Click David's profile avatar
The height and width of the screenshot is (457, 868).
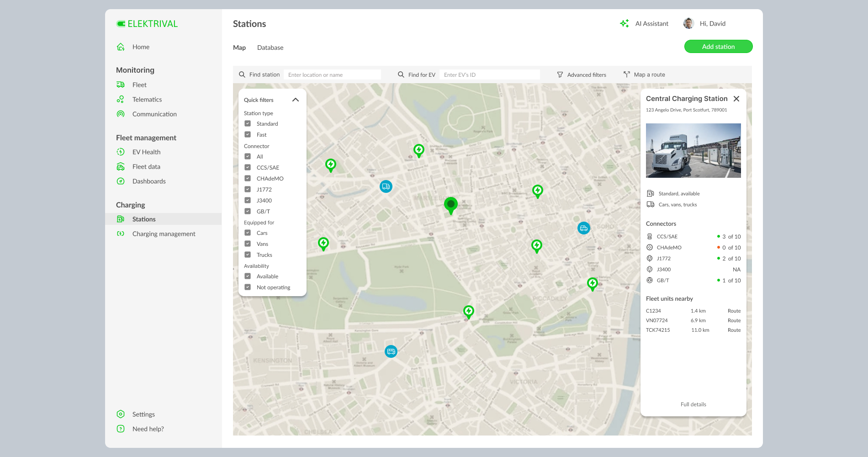[688, 23]
